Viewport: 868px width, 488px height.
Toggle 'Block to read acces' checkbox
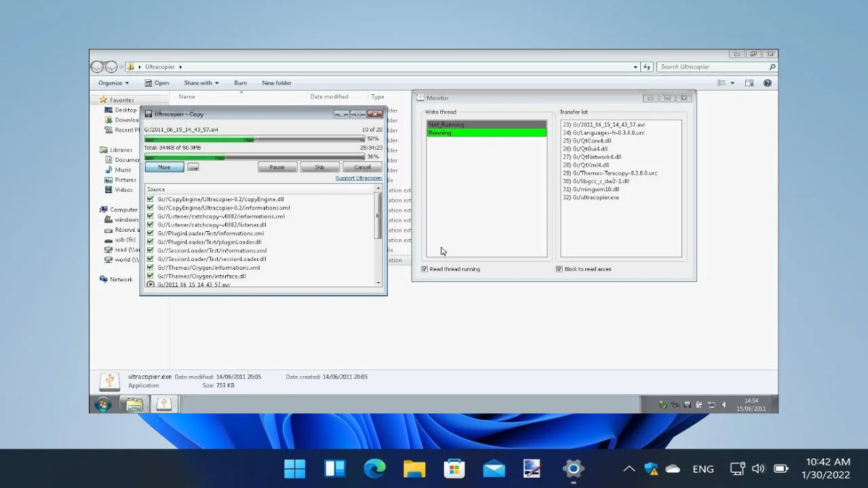coord(559,269)
